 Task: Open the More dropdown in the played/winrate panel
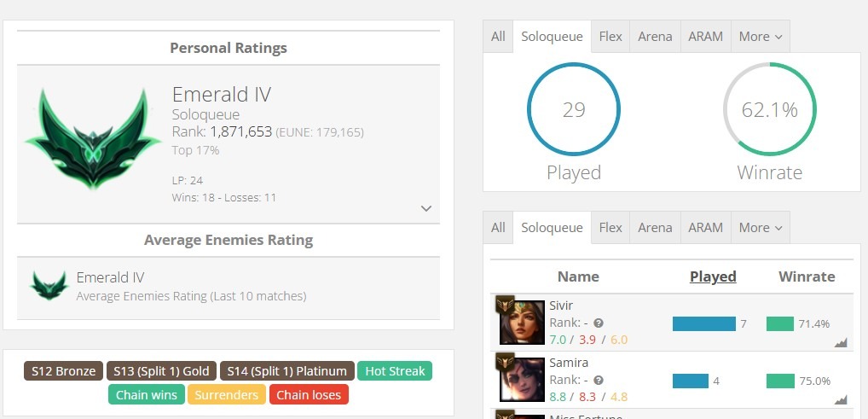click(x=761, y=37)
